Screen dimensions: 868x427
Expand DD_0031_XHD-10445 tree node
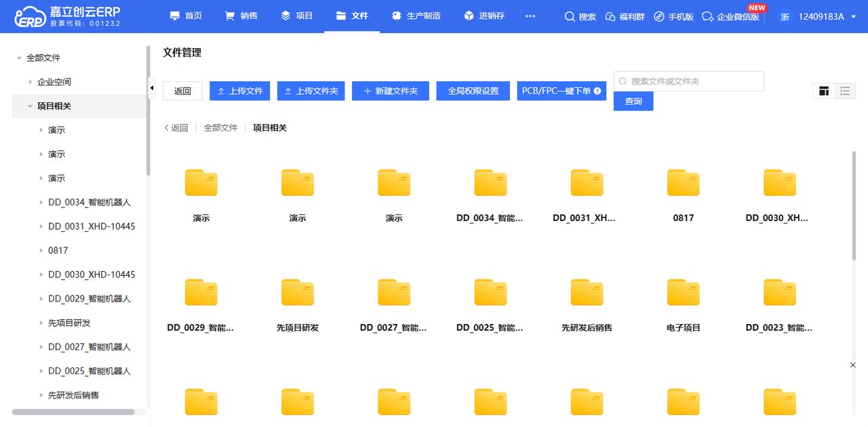click(x=41, y=226)
